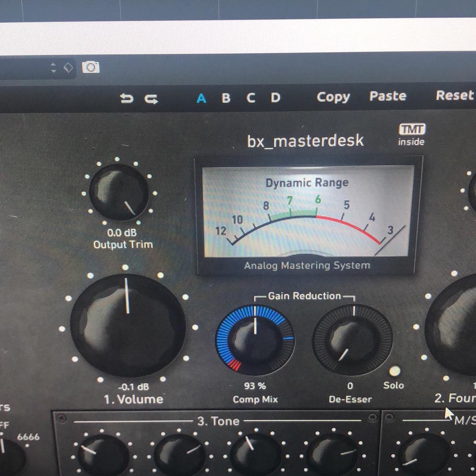
Task: Click the camera snapshot icon
Action: click(90, 67)
